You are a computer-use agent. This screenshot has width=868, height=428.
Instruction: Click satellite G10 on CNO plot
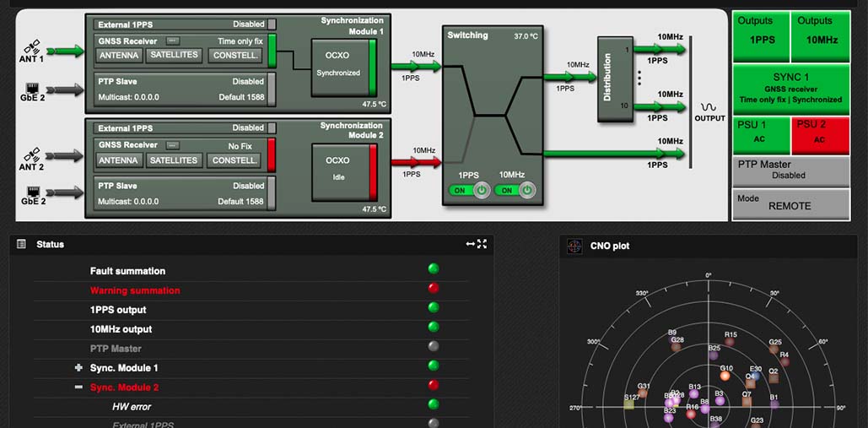point(725,376)
